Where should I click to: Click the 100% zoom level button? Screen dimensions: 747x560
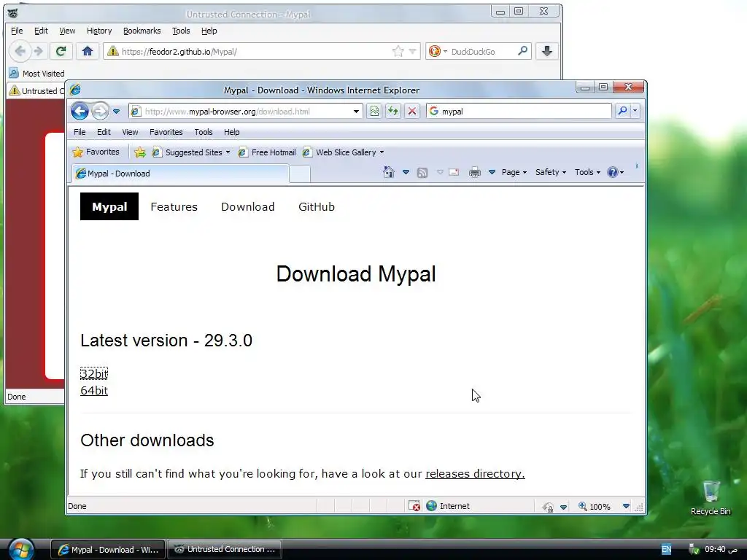pyautogui.click(x=594, y=507)
